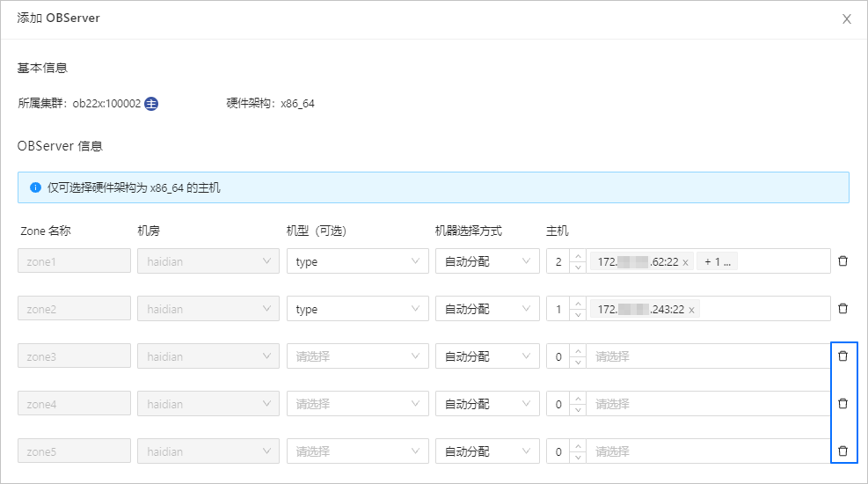The width and height of the screenshot is (868, 484).
Task: Delete the zone4 row with trash icon
Action: [x=842, y=404]
